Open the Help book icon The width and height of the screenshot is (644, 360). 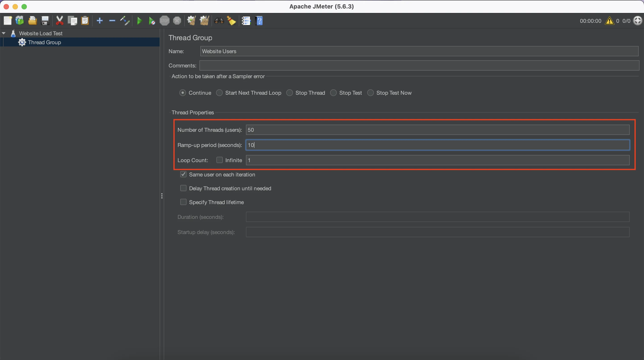(259, 21)
